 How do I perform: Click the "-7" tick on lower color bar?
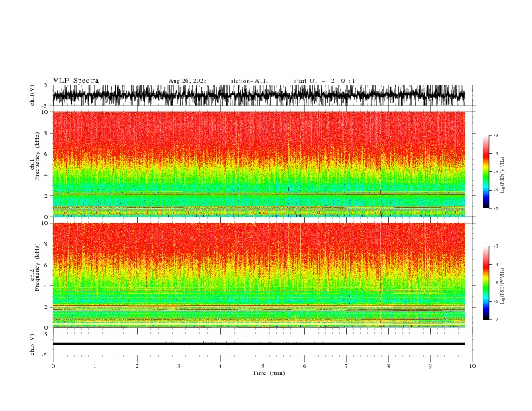(x=495, y=320)
